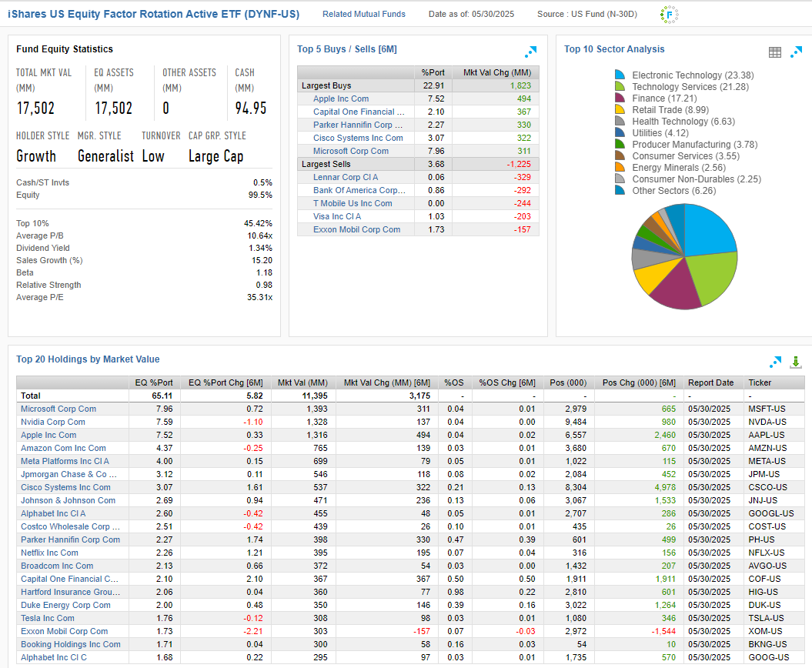The image size is (812, 668).
Task: Open Jpmorgan Chase & Co holding link
Action: point(69,474)
